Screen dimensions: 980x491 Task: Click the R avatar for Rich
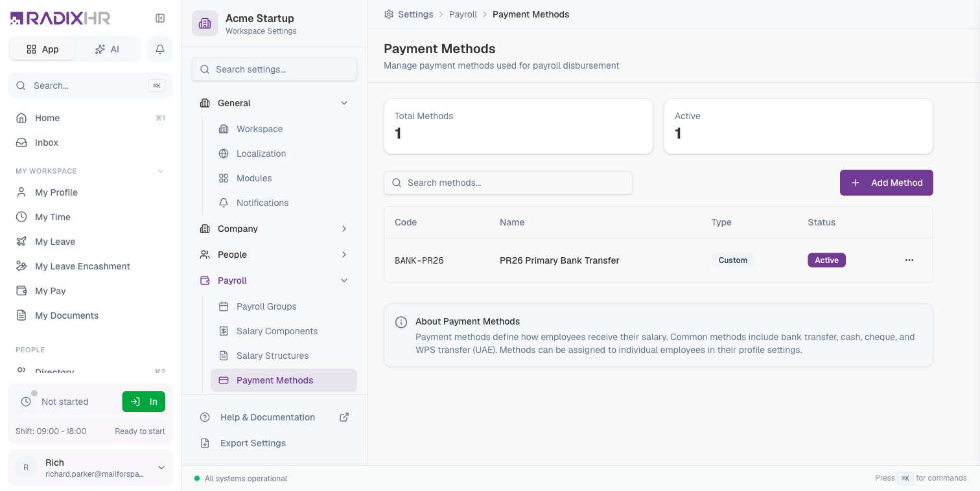(x=26, y=468)
